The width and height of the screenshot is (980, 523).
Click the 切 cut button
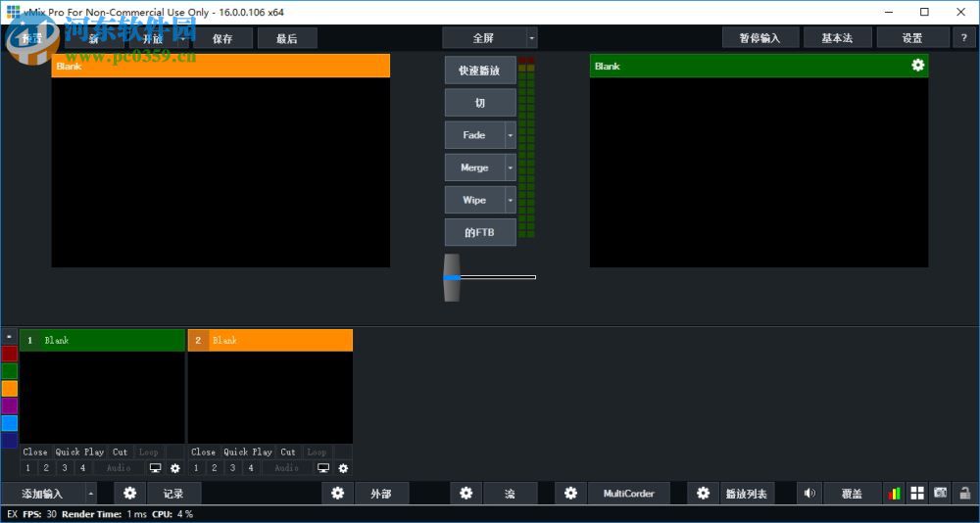480,103
